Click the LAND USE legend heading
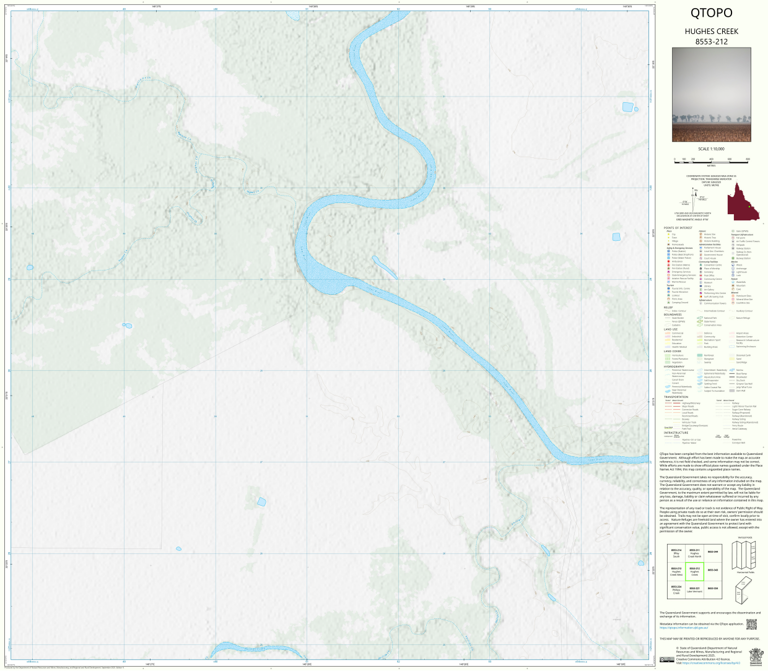 tap(671, 330)
